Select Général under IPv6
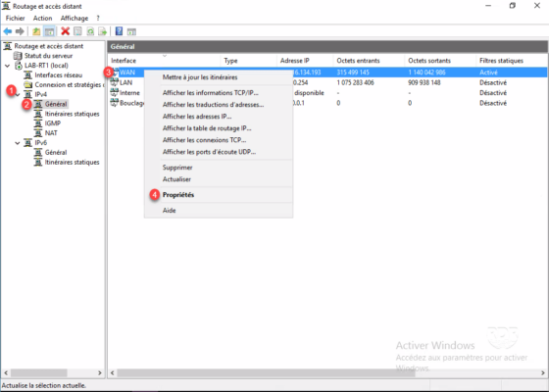Screen dimensions: 549x392 pyautogui.click(x=56, y=152)
